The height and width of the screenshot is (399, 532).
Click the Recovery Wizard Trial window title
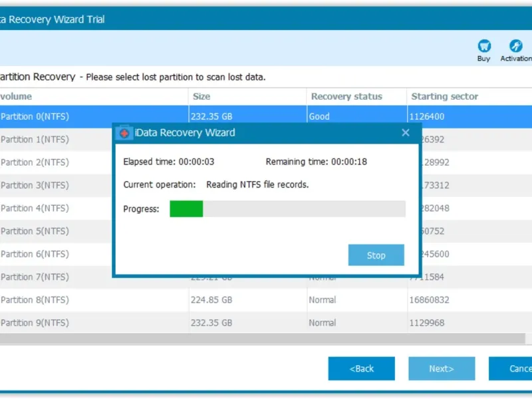coord(53,19)
